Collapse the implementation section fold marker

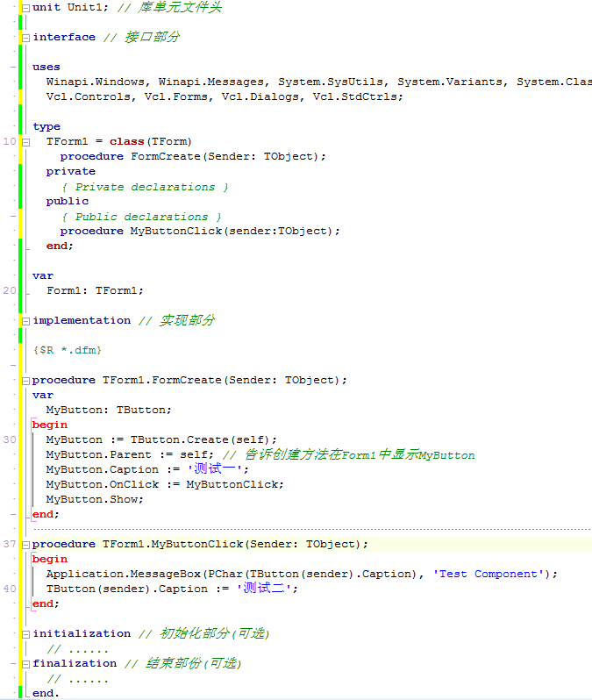pos(25,321)
